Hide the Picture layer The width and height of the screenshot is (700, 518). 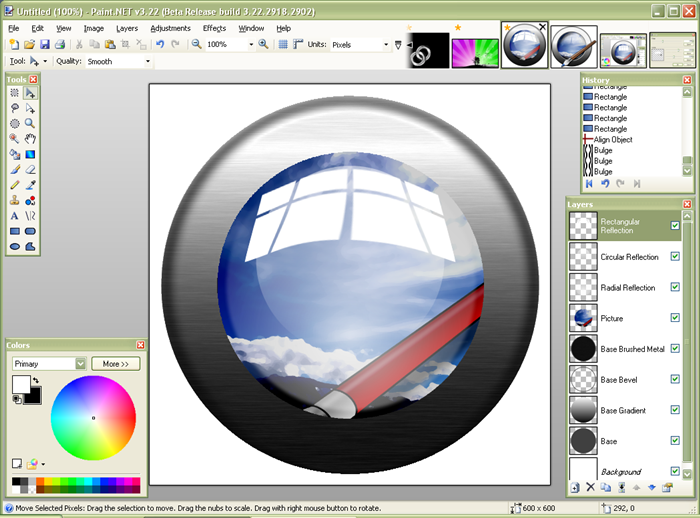pos(675,317)
